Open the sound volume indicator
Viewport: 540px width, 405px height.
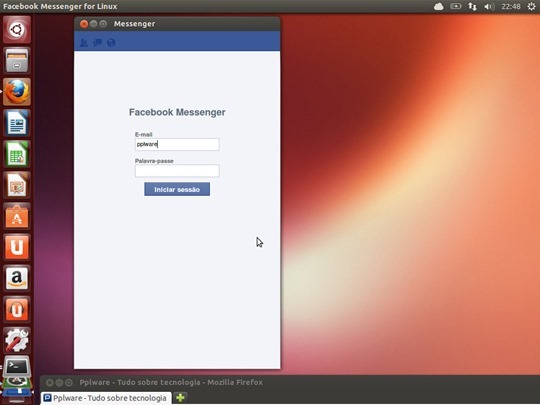[489, 7]
